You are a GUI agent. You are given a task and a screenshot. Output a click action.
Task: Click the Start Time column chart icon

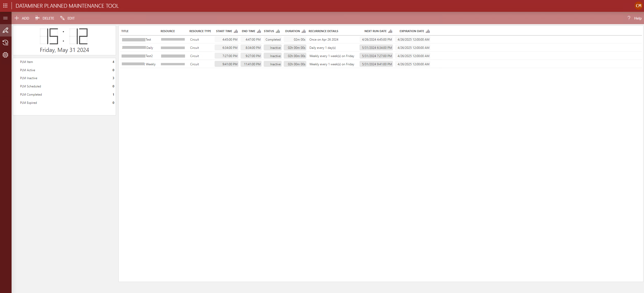236,31
